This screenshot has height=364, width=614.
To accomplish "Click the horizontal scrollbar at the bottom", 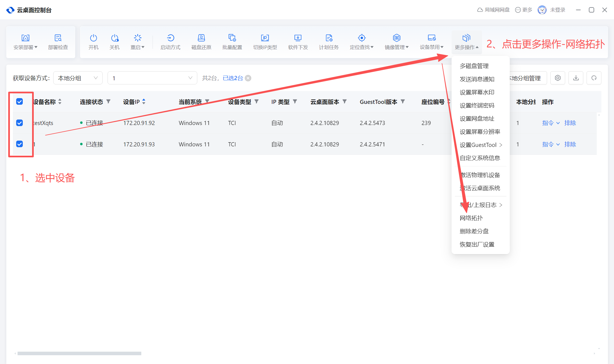I will tap(79, 354).
